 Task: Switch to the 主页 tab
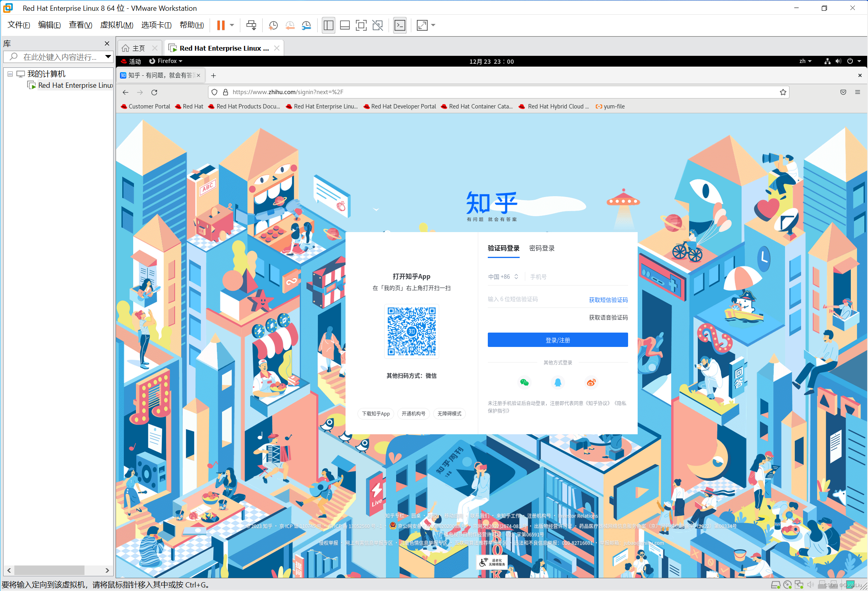[138, 48]
